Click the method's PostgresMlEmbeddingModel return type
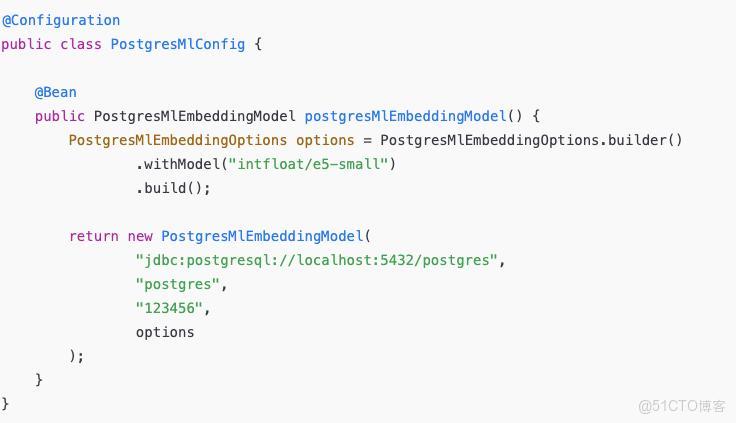The image size is (736, 423). [x=194, y=116]
